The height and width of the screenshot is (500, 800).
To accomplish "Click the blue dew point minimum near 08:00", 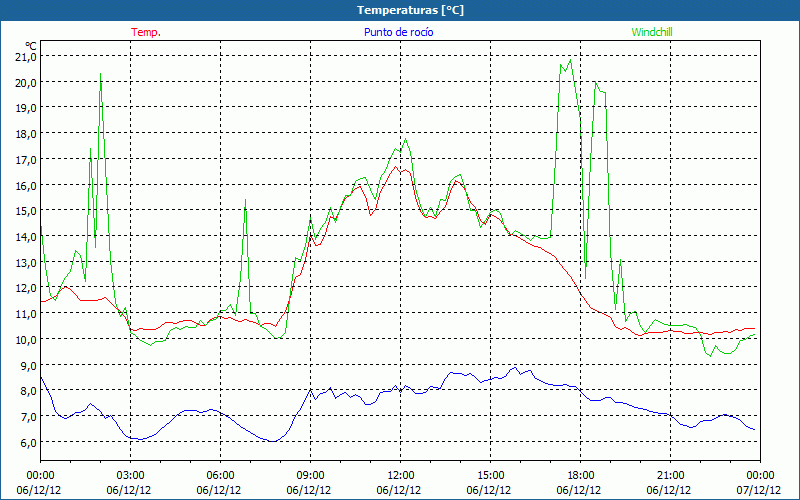I will pos(273,441).
